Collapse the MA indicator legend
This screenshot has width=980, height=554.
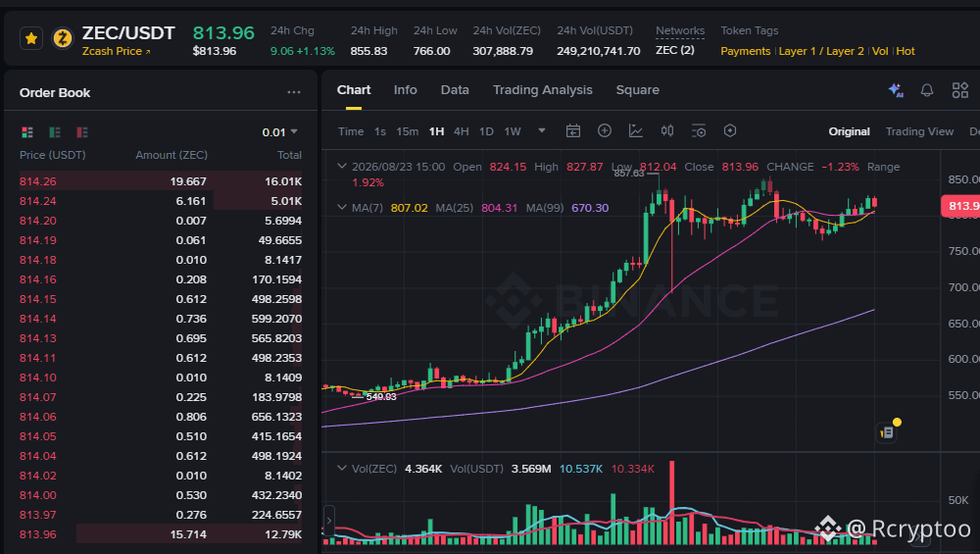(341, 207)
